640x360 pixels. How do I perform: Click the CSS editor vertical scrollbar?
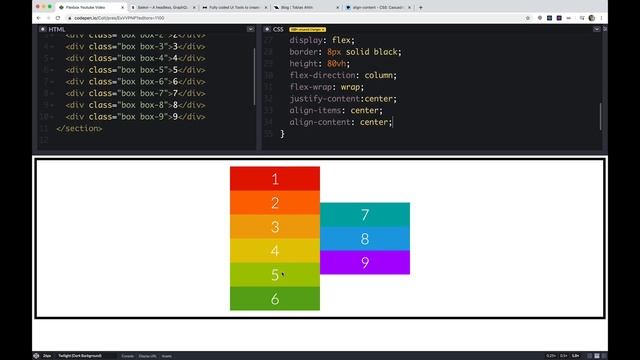click(x=600, y=116)
